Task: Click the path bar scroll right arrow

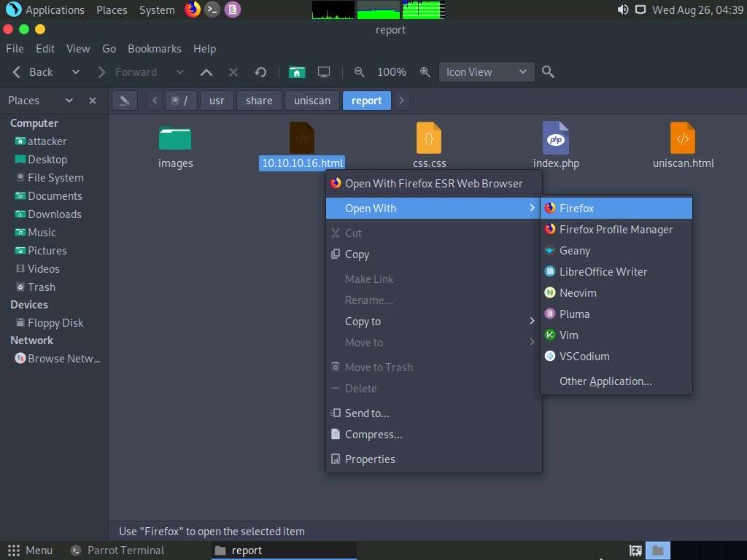Action: point(401,101)
